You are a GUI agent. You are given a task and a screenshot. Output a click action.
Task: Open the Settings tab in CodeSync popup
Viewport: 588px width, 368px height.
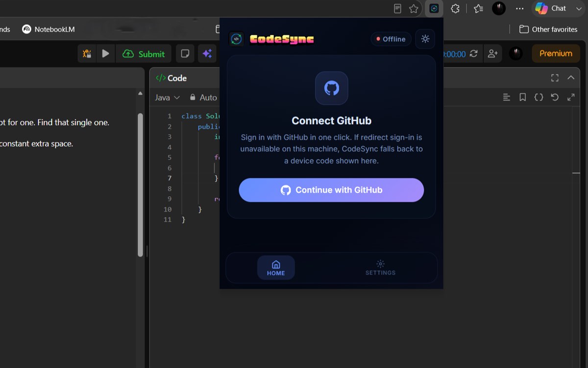click(x=380, y=267)
